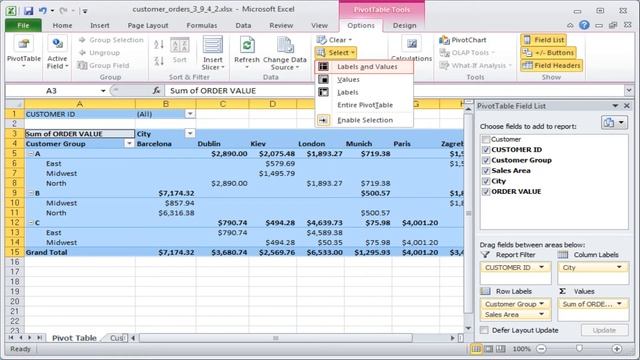Screen dimensions: 640x360
Task: Switch to the Formulas ribbon tab
Action: click(x=202, y=25)
